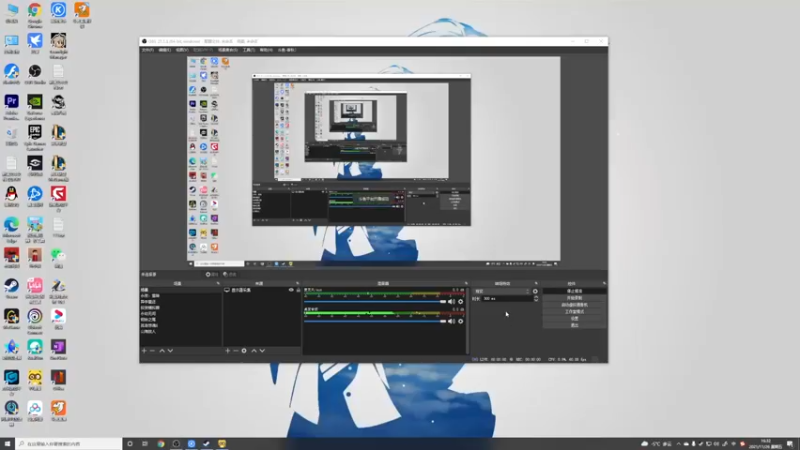Viewport: 800px width, 450px height.
Task: Select the first scene in Scenes list
Action: click(181, 290)
